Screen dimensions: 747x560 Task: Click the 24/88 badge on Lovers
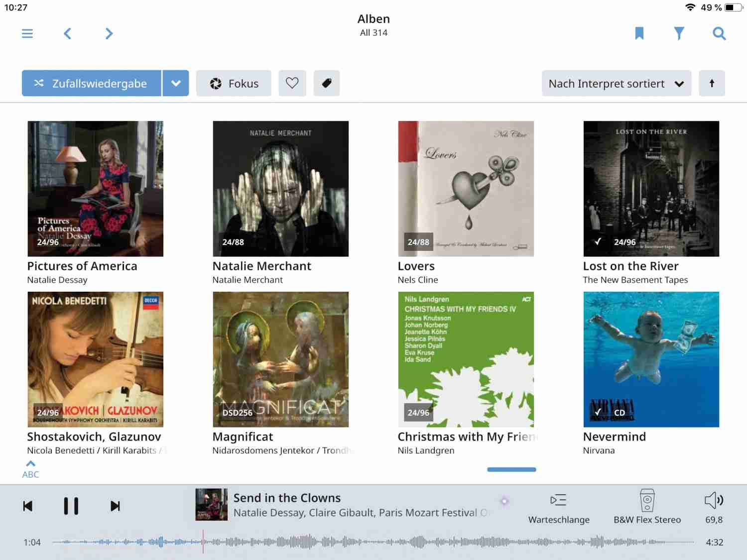click(x=418, y=242)
